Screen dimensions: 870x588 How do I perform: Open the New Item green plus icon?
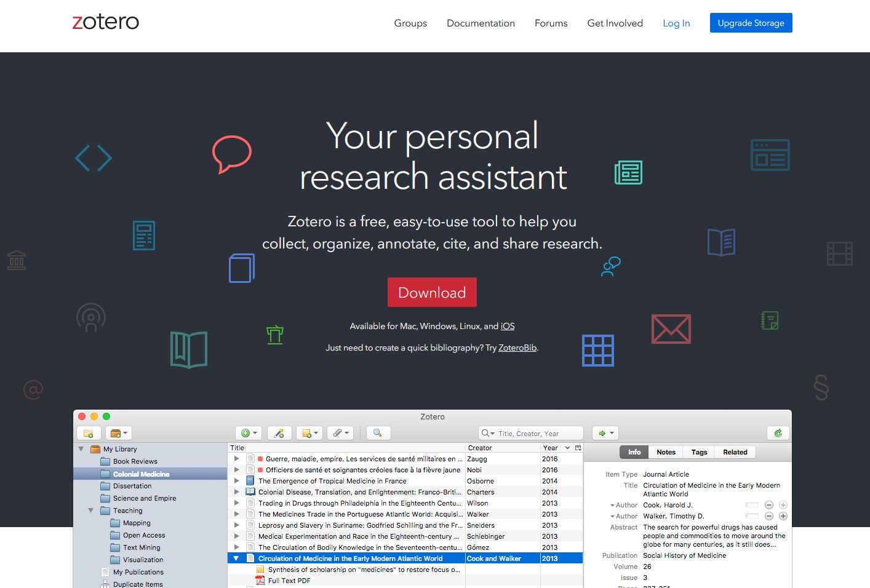(x=245, y=432)
